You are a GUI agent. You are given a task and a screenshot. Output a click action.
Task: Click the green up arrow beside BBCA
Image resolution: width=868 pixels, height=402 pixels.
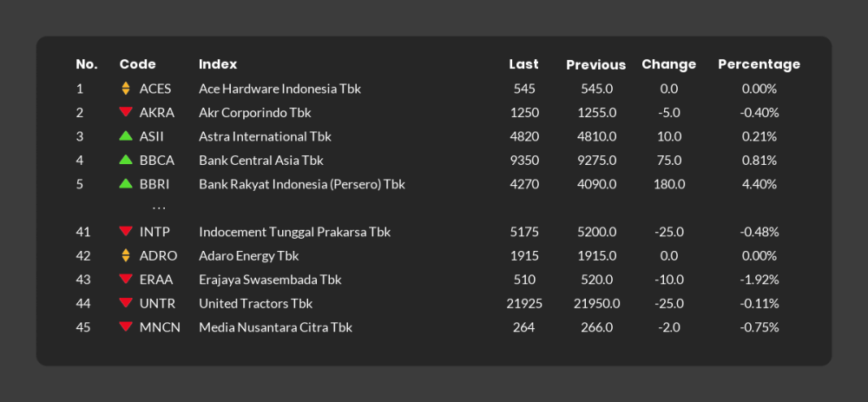[x=126, y=160]
